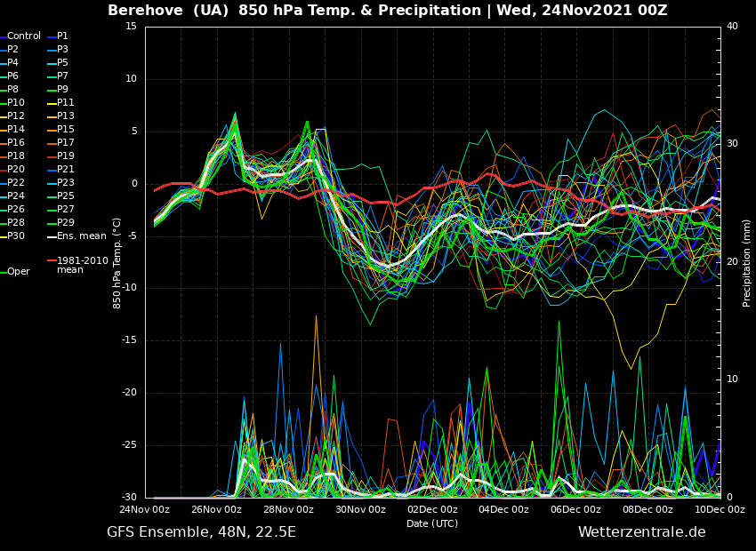Open the Wetterzentrale.de link

[x=641, y=532]
